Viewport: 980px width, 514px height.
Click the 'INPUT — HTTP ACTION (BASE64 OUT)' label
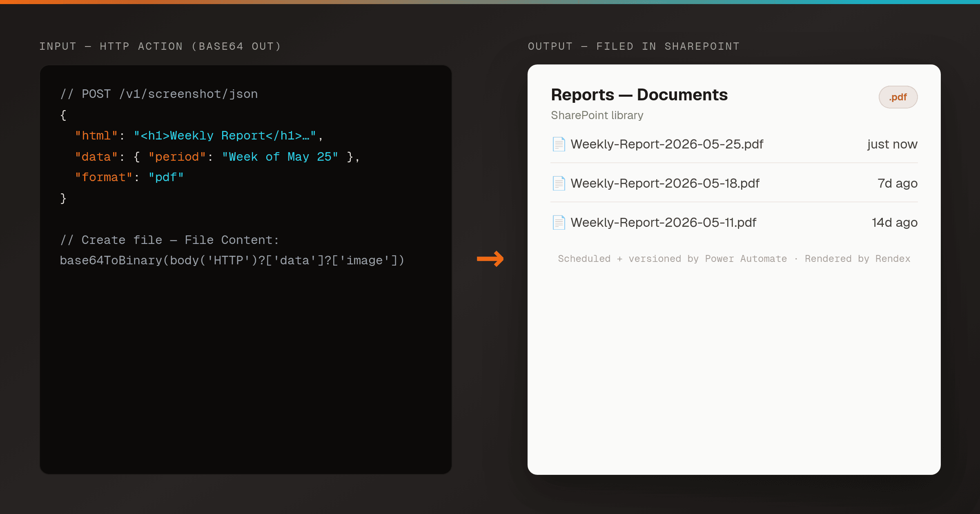click(160, 46)
